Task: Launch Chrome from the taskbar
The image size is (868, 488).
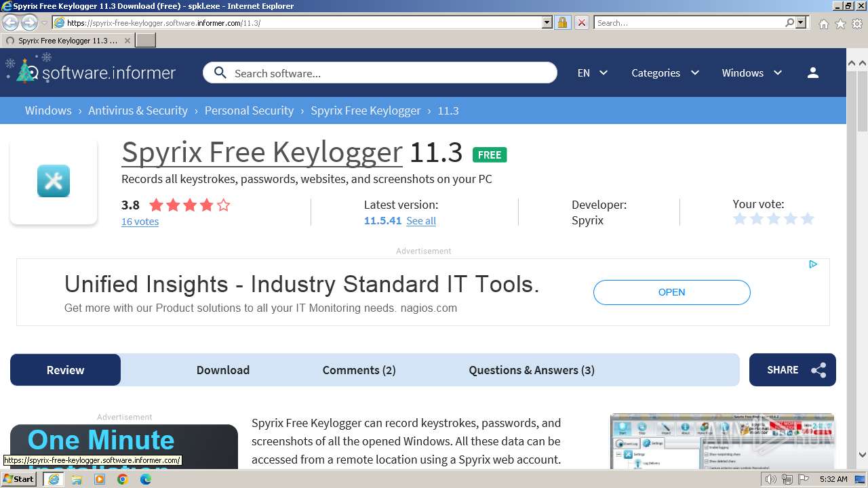Action: (123, 479)
